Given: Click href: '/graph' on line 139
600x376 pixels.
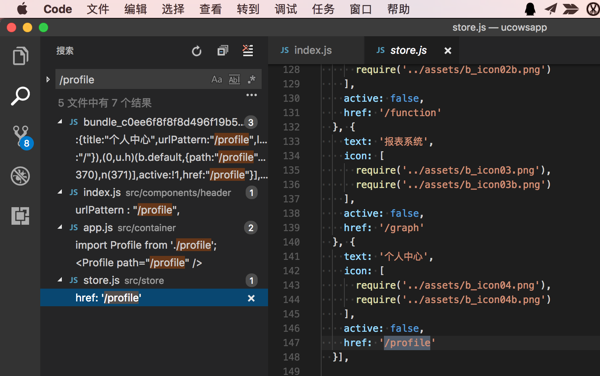Looking at the screenshot, I should [x=384, y=228].
